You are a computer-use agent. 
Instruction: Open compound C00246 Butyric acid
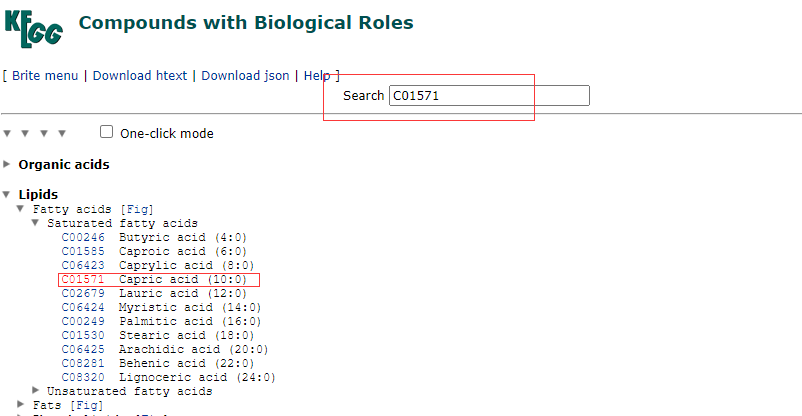click(82, 237)
